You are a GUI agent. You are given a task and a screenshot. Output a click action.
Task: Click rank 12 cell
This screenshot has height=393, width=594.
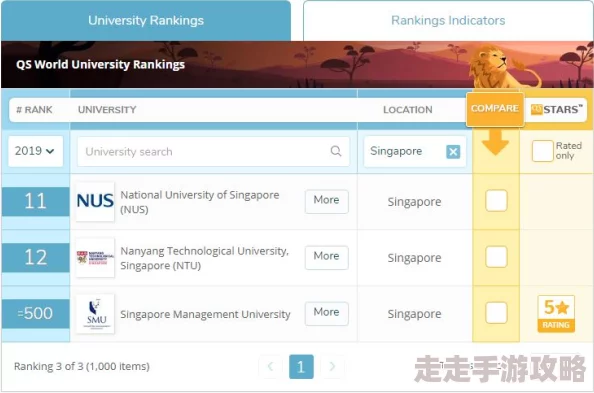(36, 257)
